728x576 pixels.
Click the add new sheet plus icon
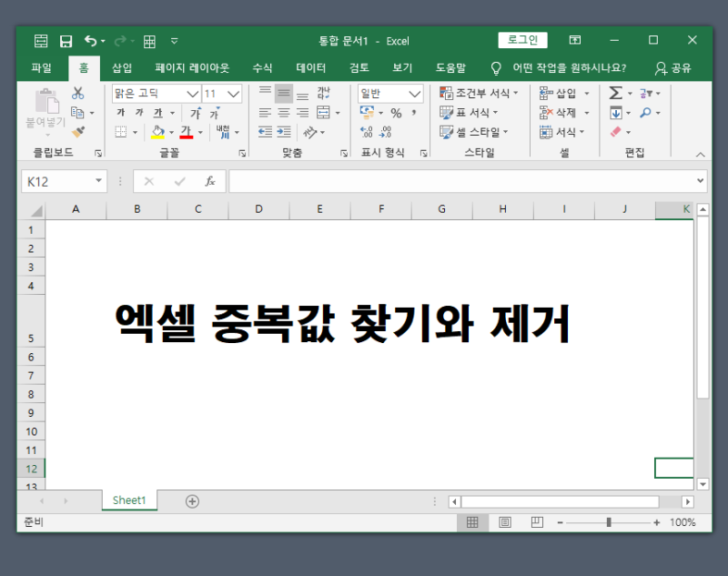(x=192, y=501)
